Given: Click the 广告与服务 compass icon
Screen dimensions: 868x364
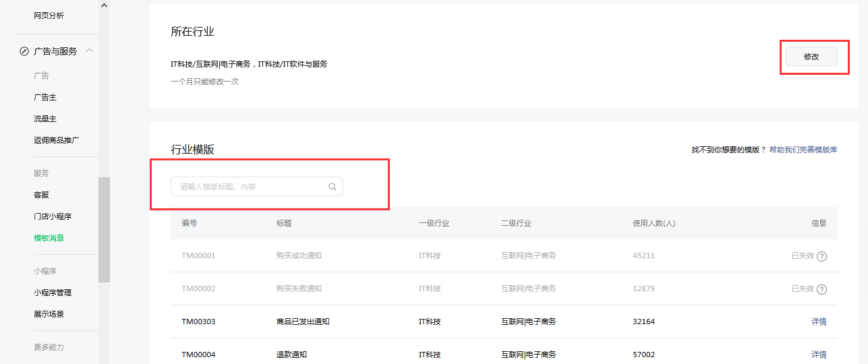Looking at the screenshot, I should pos(24,51).
